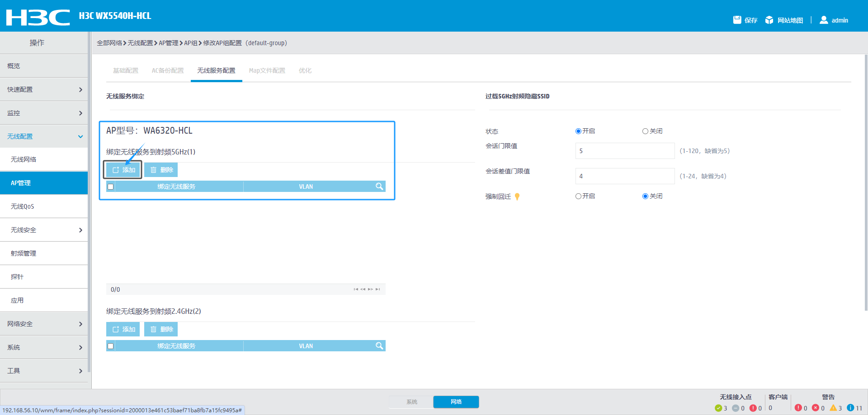Select all checkbox in 5GHz binding table
The width and height of the screenshot is (868, 415).
click(111, 187)
